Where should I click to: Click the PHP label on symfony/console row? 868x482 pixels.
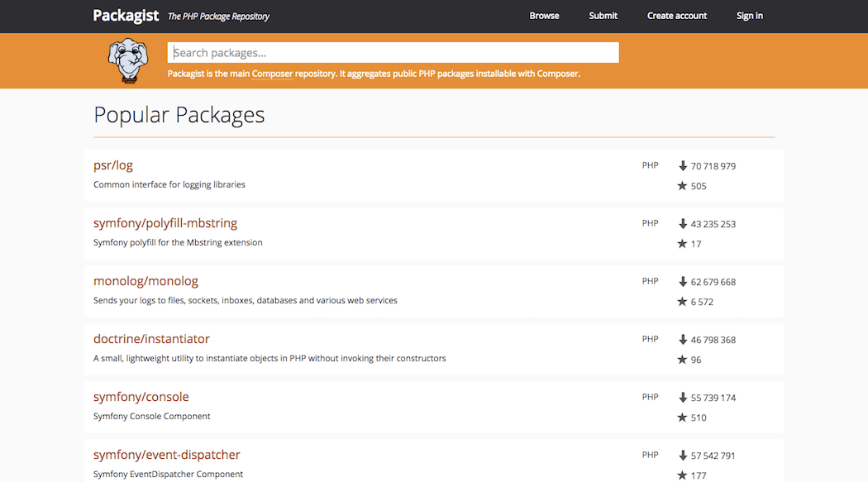click(650, 397)
